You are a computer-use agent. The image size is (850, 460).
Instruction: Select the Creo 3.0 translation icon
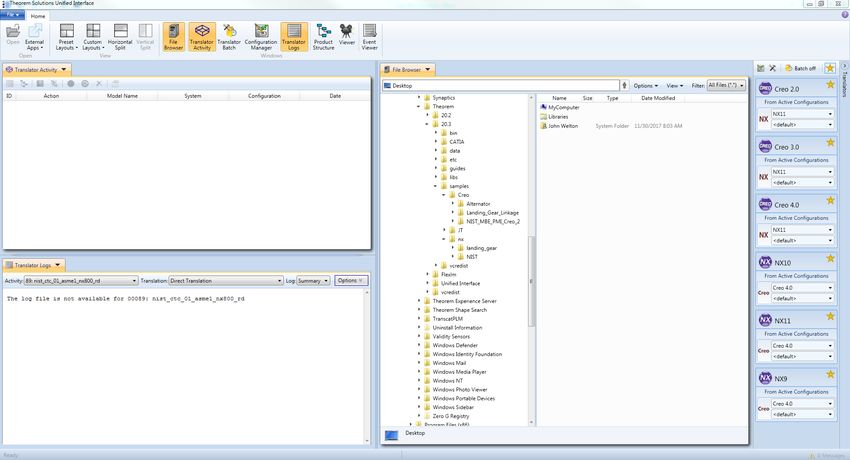click(765, 146)
